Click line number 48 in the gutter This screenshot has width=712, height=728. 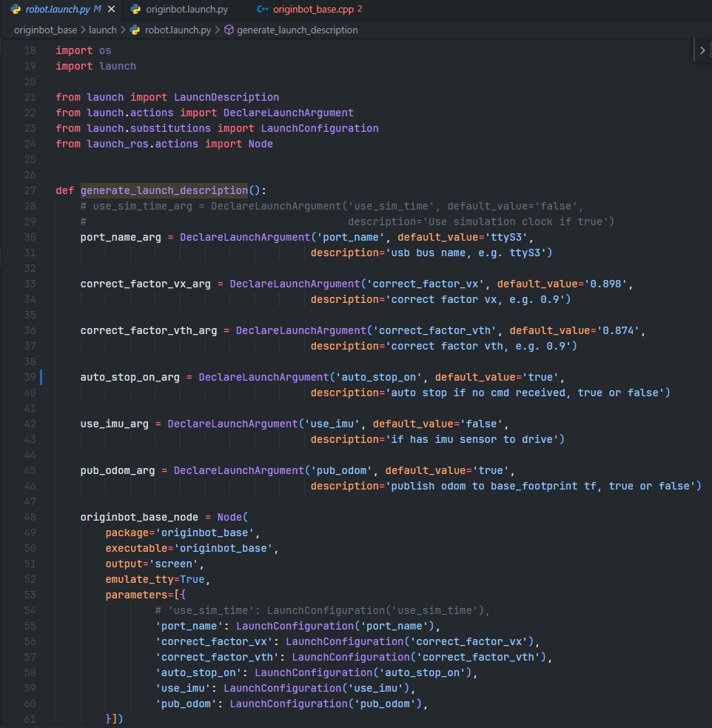[x=30, y=517]
